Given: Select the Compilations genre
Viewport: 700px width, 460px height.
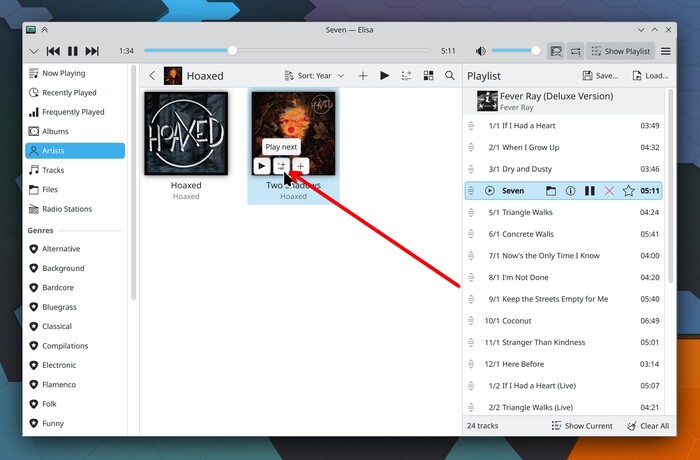Looking at the screenshot, I should [x=75, y=346].
